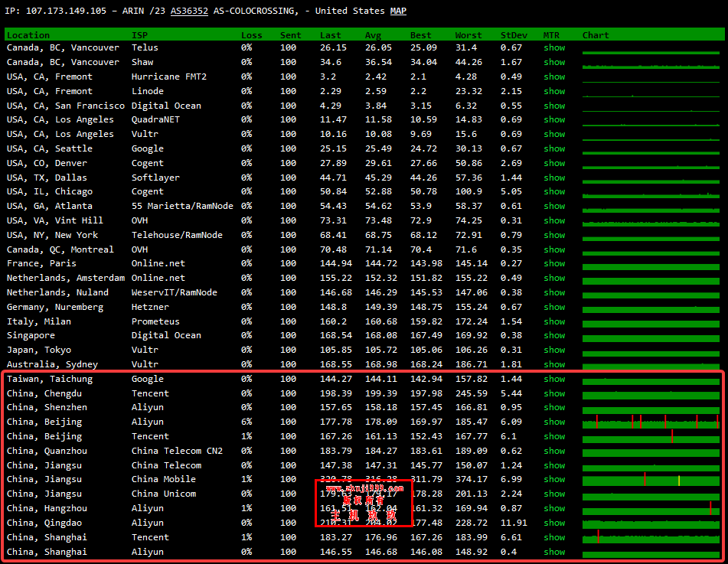This screenshot has height=564, width=728.
Task: Show MTR for Quanzhou China Telecom CN2
Action: (554, 452)
